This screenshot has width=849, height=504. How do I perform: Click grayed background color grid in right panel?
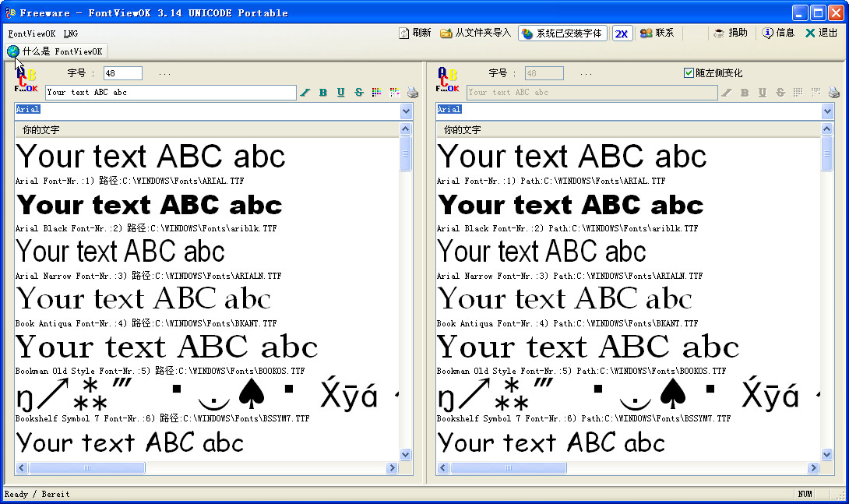[x=816, y=93]
